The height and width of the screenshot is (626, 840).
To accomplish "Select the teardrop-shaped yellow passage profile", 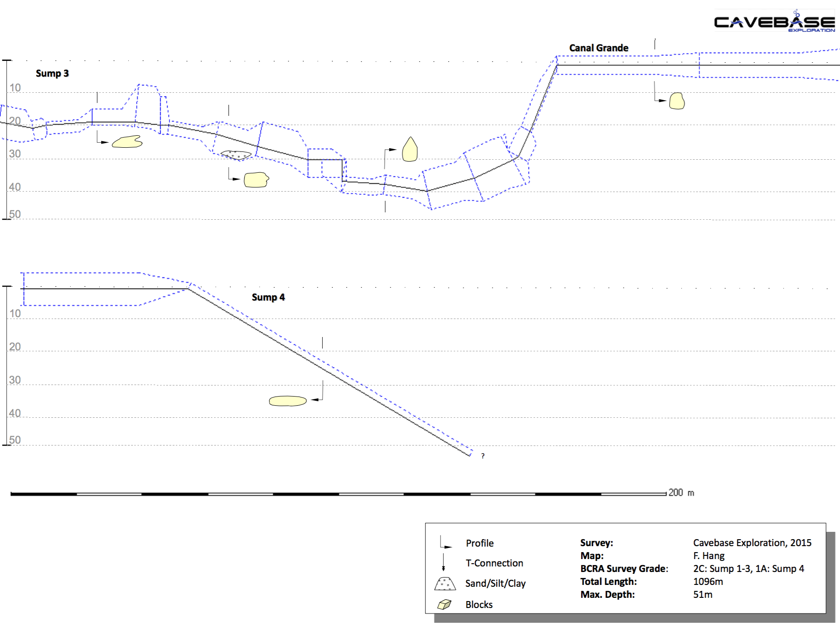I will [410, 150].
